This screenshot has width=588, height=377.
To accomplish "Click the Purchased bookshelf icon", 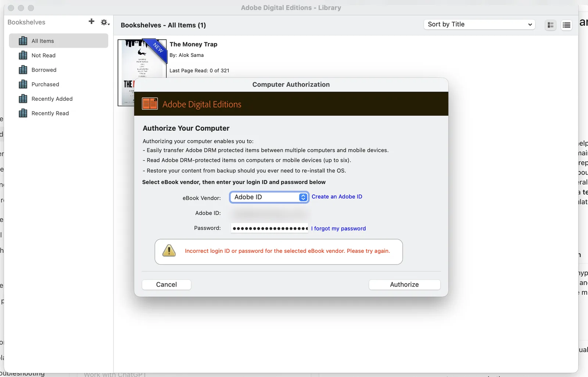I will (23, 84).
